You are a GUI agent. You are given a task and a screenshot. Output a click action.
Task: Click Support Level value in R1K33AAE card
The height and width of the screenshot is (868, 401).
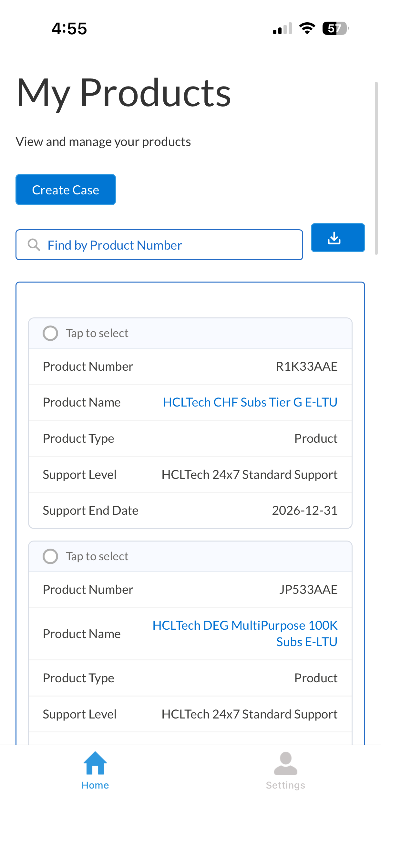point(249,474)
